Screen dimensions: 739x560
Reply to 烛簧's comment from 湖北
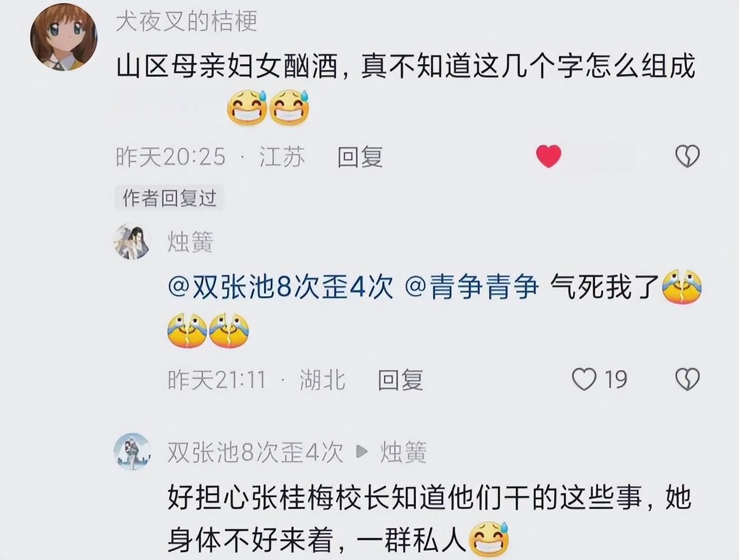[400, 380]
